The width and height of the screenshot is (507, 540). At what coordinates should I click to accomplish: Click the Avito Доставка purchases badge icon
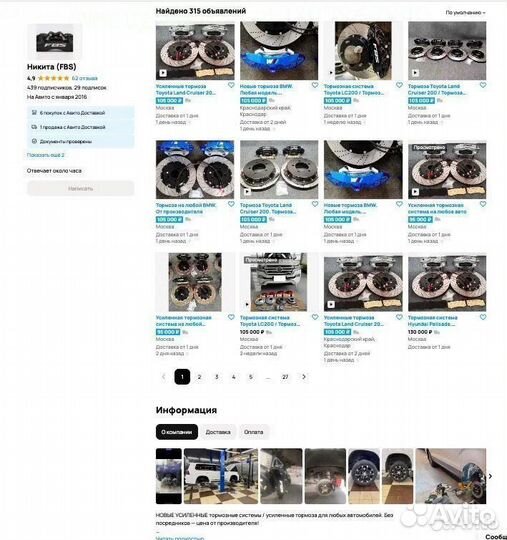pos(34,113)
